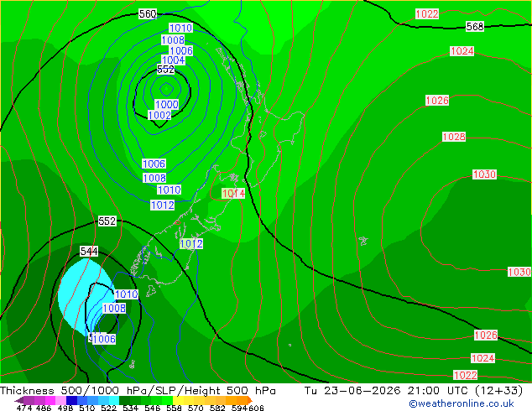Click the legend value 558
This screenshot has height=411, width=532.
click(174, 408)
